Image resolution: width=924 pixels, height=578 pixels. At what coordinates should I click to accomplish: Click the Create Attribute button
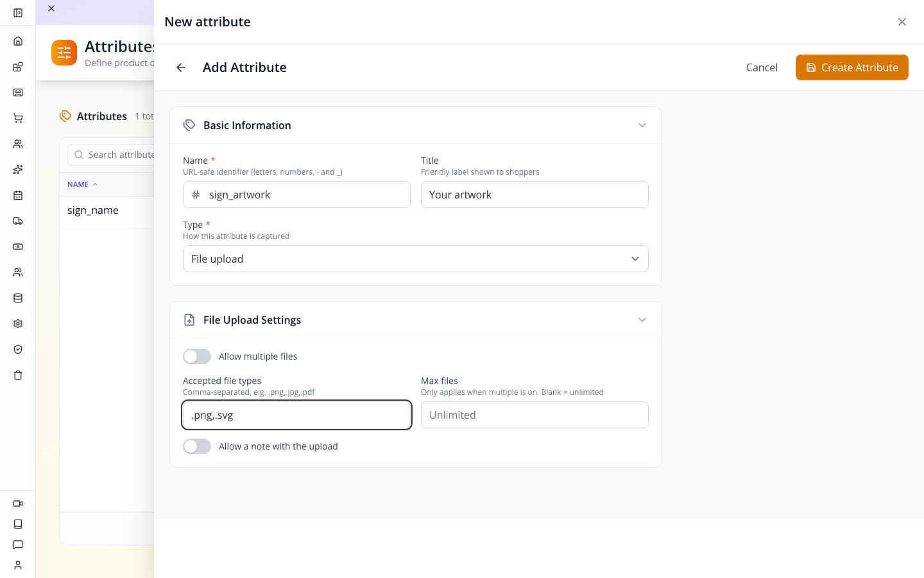(x=852, y=67)
